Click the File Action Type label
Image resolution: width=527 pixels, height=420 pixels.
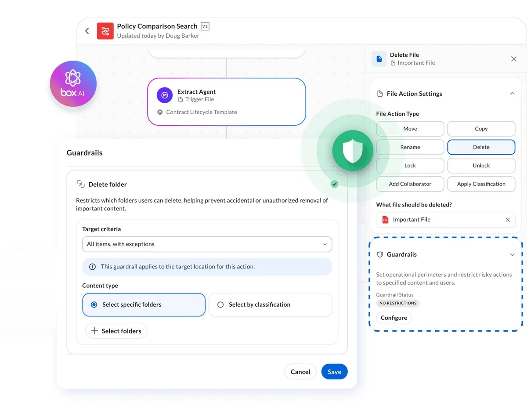(x=397, y=114)
